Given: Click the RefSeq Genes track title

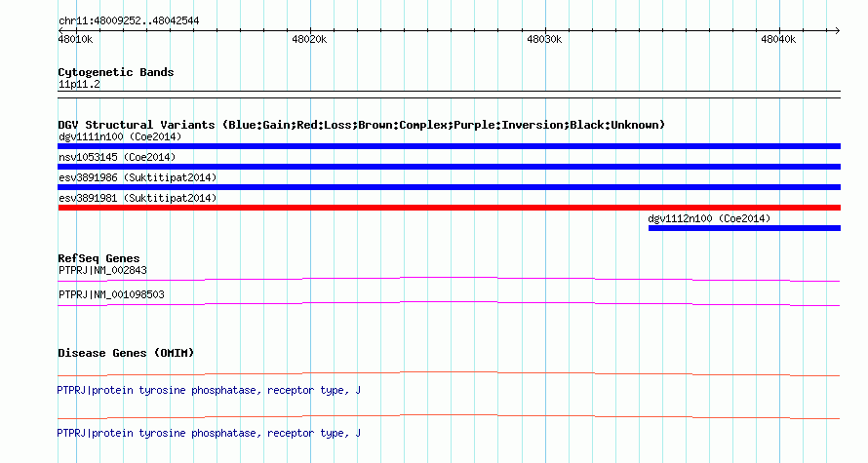Looking at the screenshot, I should [x=99, y=258].
